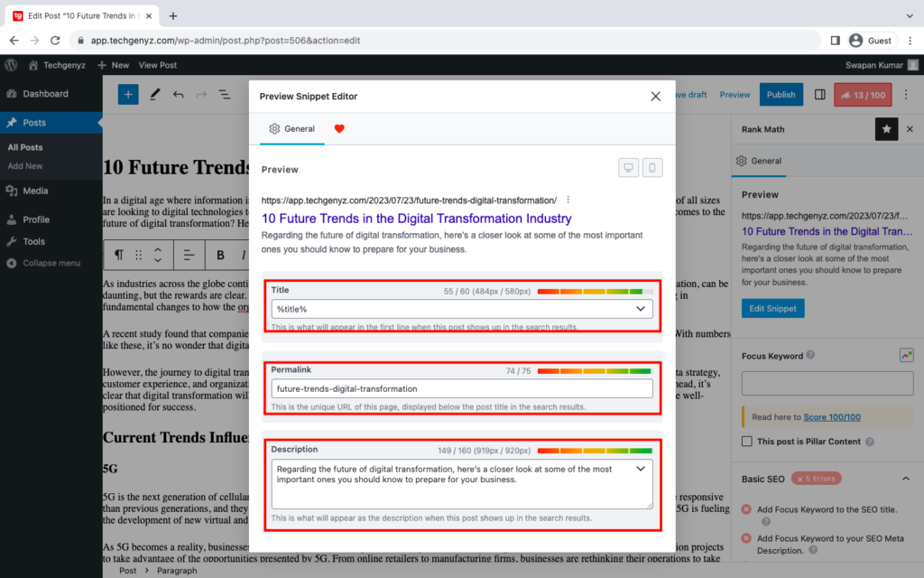The height and width of the screenshot is (578, 924).
Task: Switch snippet preview to desktop view
Action: [629, 168]
